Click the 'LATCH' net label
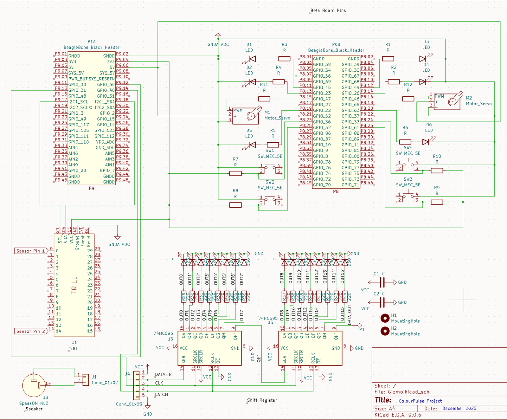 pyautogui.click(x=161, y=395)
